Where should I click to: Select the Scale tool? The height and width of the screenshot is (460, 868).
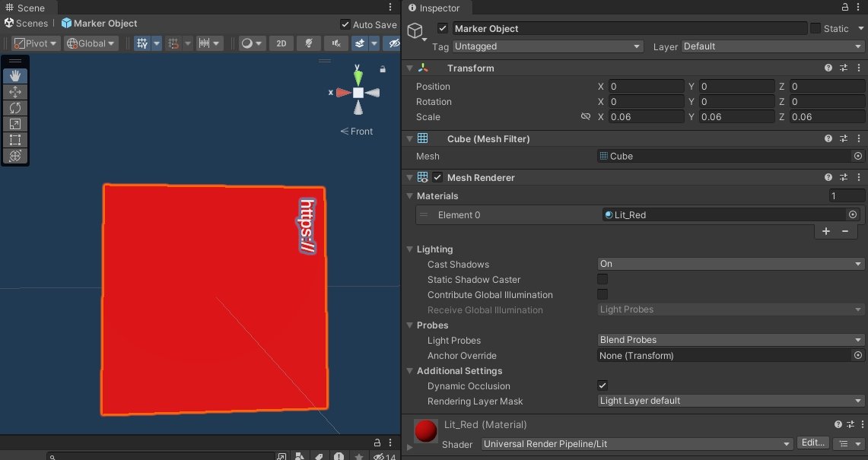pyautogui.click(x=15, y=124)
